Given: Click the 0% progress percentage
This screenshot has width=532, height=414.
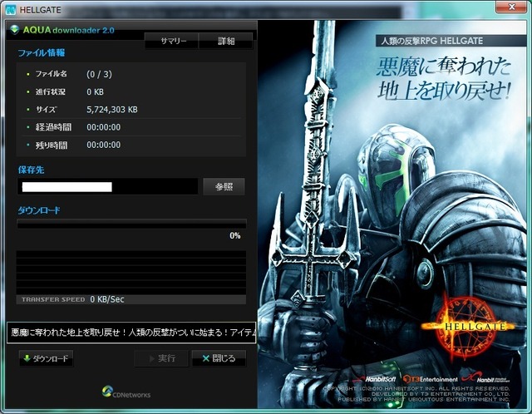Looking at the screenshot, I should click(x=235, y=235).
